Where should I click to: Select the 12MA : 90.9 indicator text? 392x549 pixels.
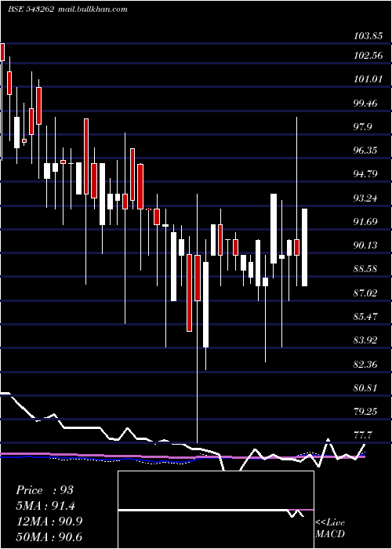pyautogui.click(x=49, y=521)
